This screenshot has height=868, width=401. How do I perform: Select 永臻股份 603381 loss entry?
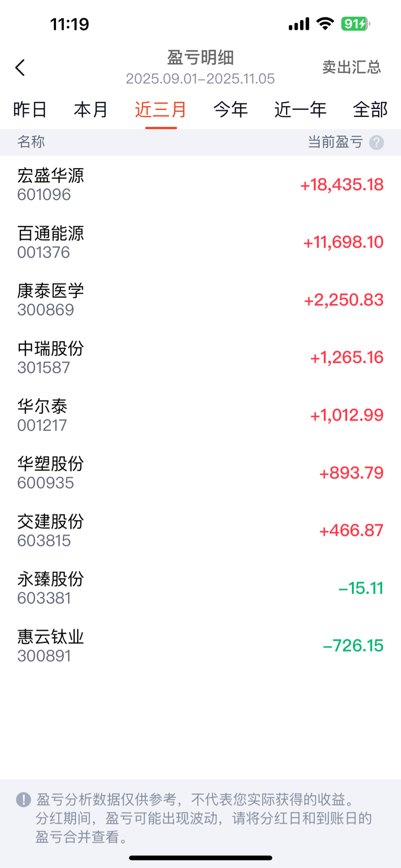pos(200,588)
